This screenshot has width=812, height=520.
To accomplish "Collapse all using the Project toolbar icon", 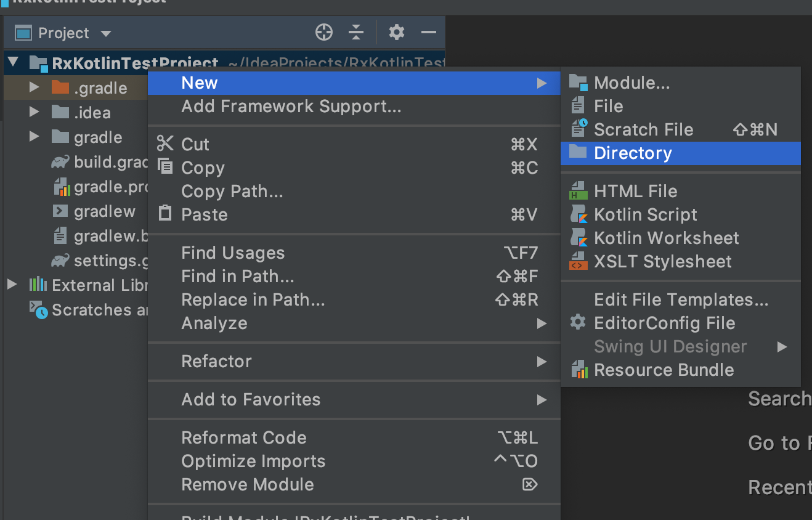I will (x=356, y=33).
